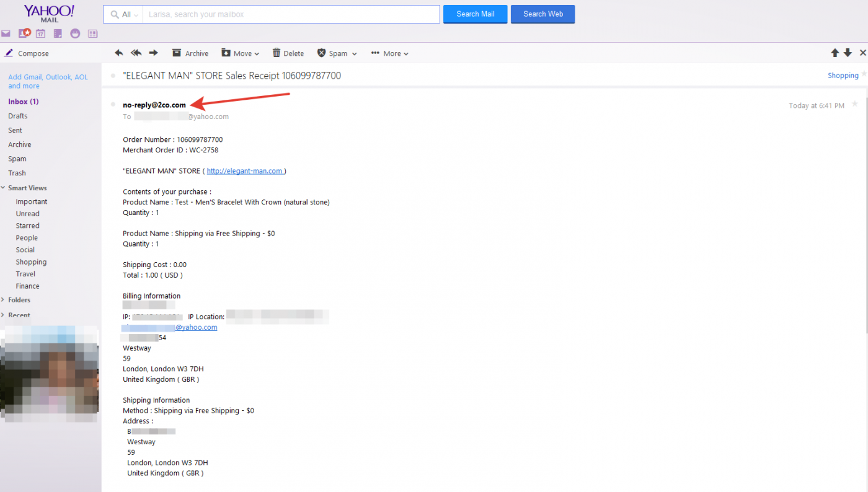
Task: Toggle unread dot beside the subject
Action: coord(113,76)
